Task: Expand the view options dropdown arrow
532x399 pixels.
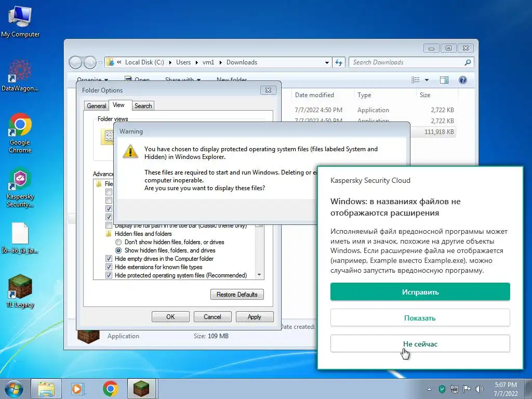Action: pos(427,80)
